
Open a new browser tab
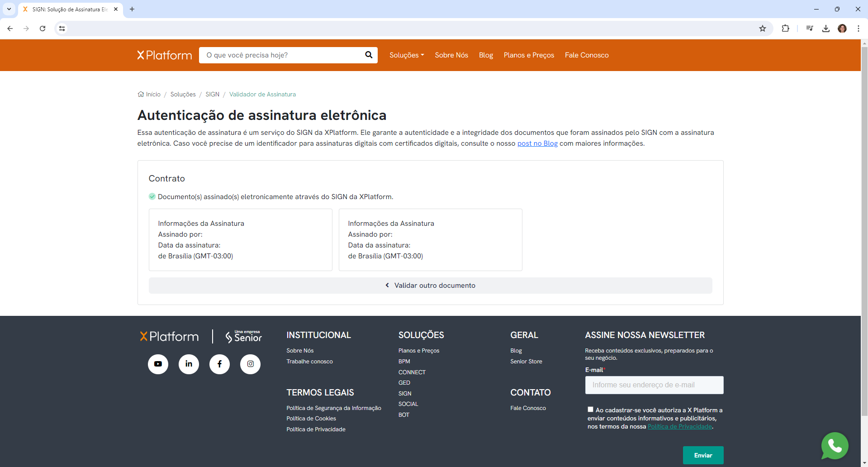(132, 9)
